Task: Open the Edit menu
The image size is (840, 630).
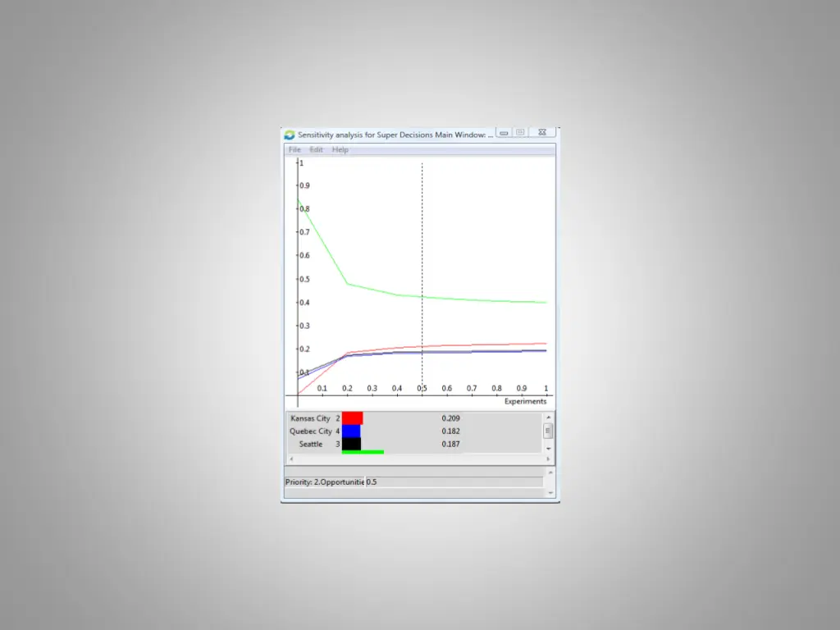Action: click(x=316, y=149)
